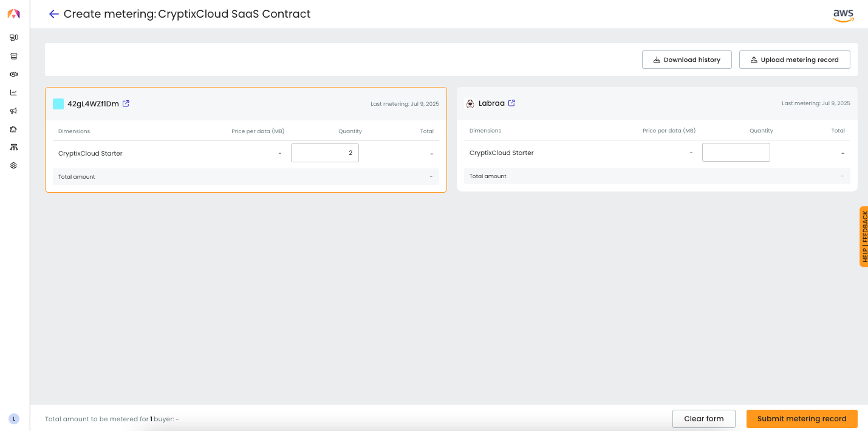This screenshot has height=431, width=868.
Task: Click the storage stack sidebar icon
Action: [14, 56]
